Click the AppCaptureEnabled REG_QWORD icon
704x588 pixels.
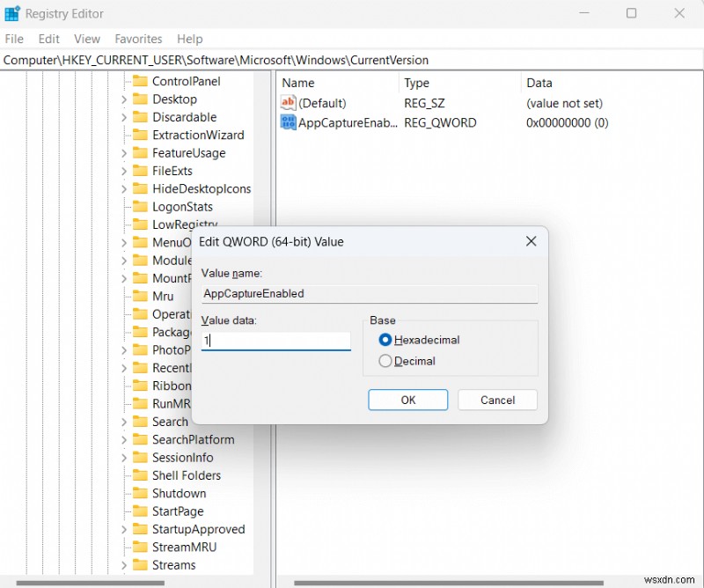pos(288,122)
